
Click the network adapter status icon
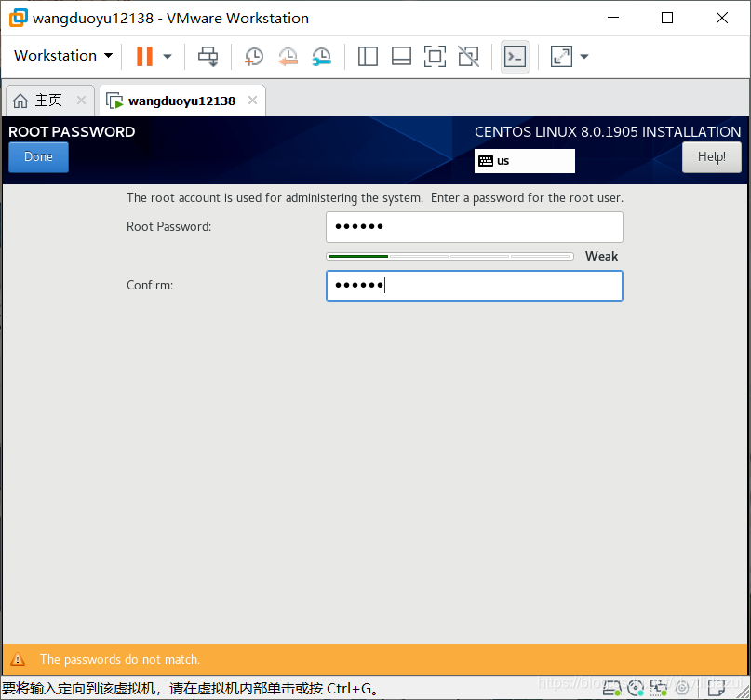(x=659, y=688)
